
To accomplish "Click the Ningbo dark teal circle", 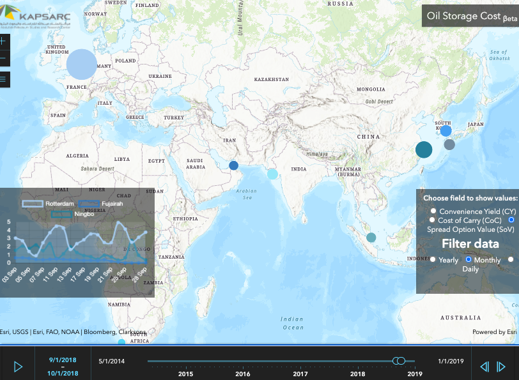I will click(424, 149).
